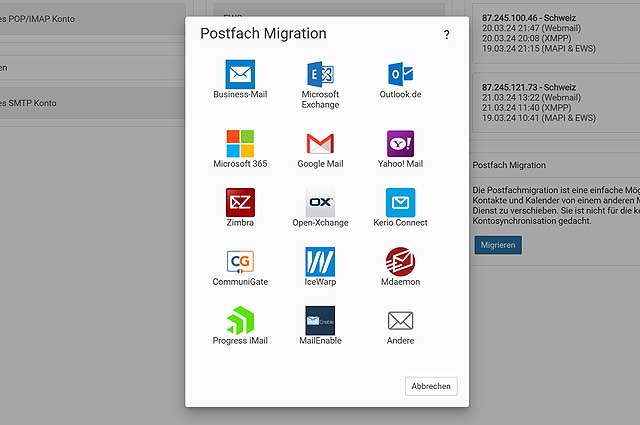The width and height of the screenshot is (640, 425).
Task: Click the 20.03.24 21:47 (Webmail) line
Action: (531, 28)
